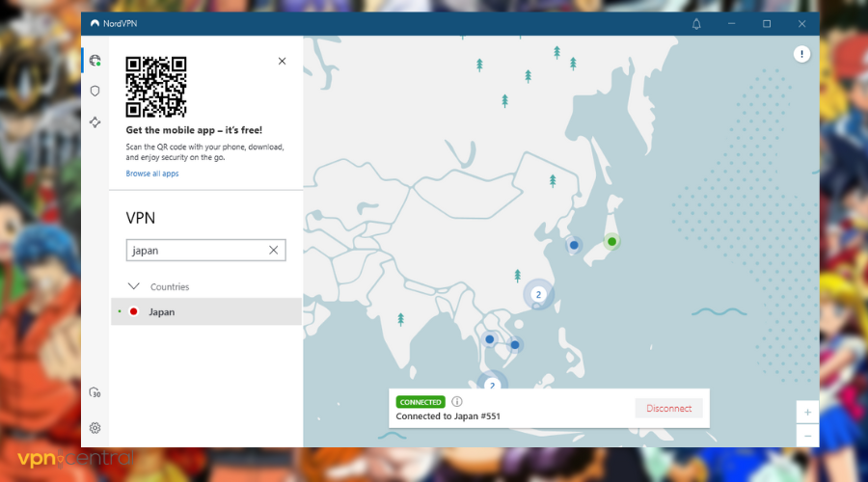Select the blue South Korea server pin
This screenshot has height=482, width=868.
[574, 245]
